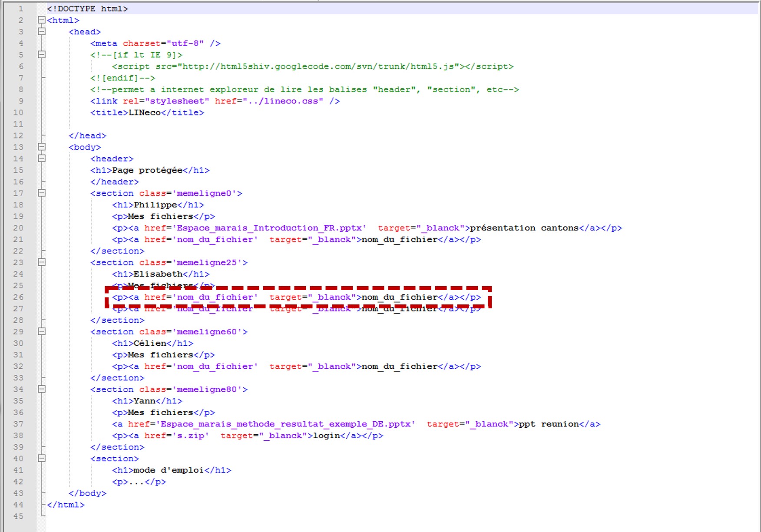Click line number 11 in the margin
This screenshot has width=761, height=532.
click(x=18, y=124)
